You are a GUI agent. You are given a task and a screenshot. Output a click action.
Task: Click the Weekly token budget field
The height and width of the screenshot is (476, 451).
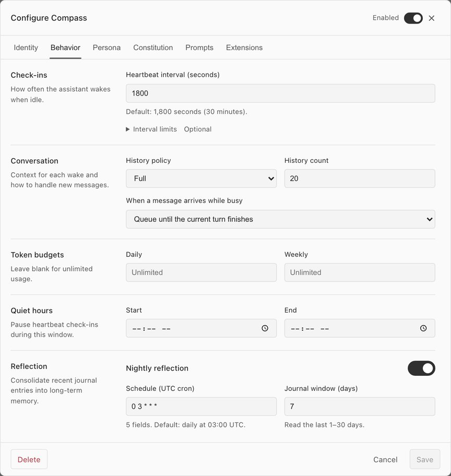360,272
